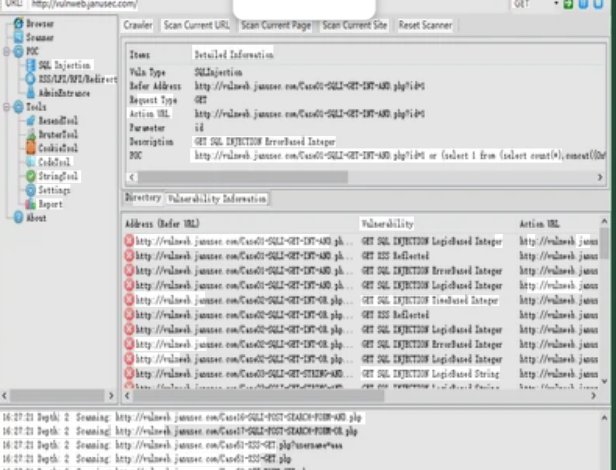Select log line Case51-XSS-GET.php?username=aaa
The height and width of the screenshot is (470, 616).
(x=172, y=445)
